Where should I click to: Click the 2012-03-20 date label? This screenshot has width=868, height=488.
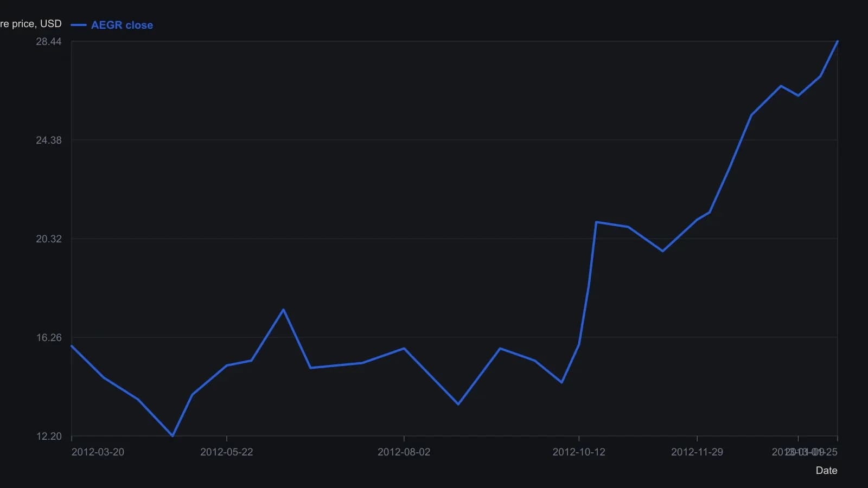[x=98, y=452]
